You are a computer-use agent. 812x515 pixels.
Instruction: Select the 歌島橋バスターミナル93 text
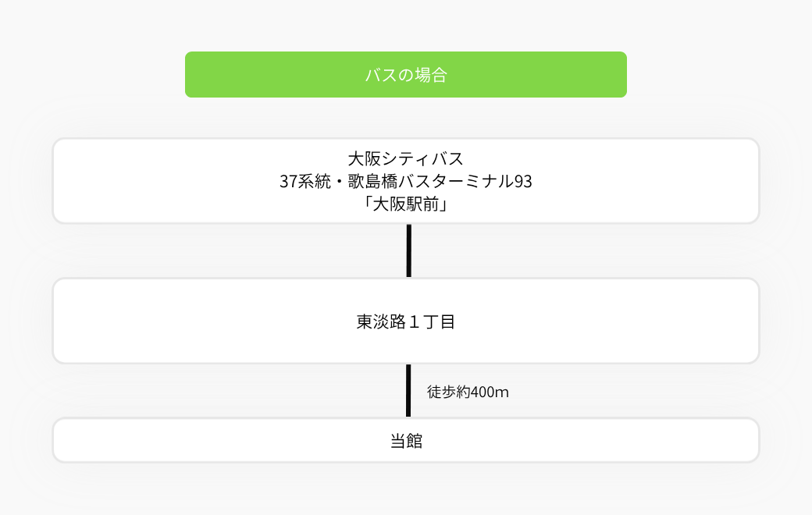click(x=440, y=181)
